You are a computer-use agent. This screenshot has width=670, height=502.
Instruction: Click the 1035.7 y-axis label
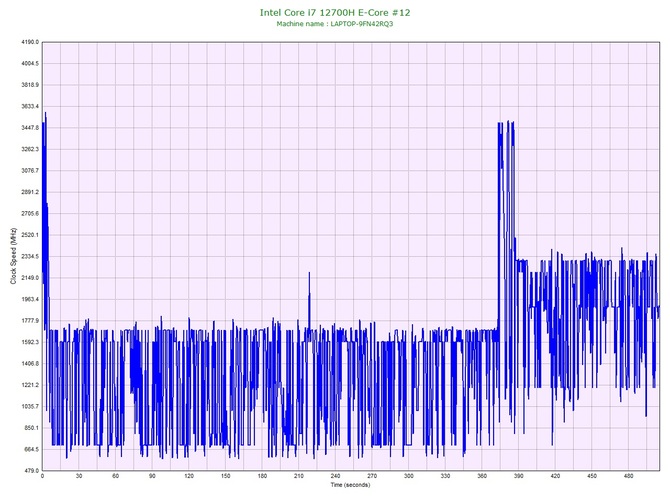30,406
